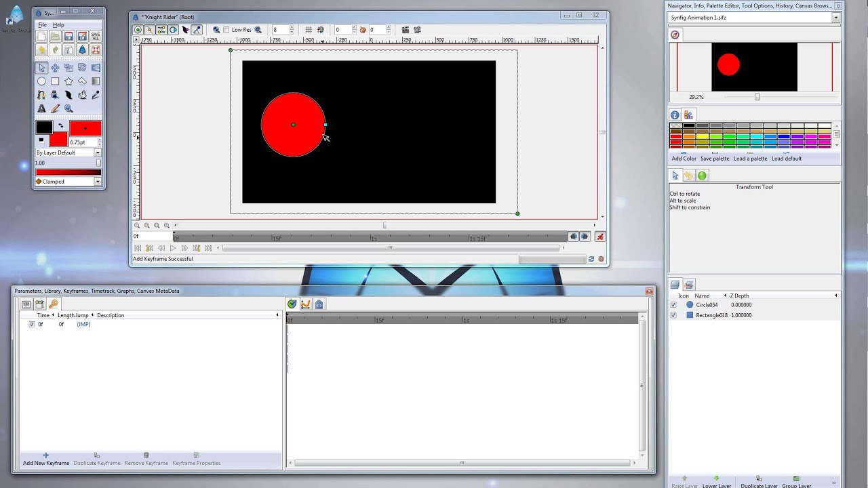Pick the black outline color swatch
This screenshot has height=488, width=868.
pyautogui.click(x=44, y=127)
